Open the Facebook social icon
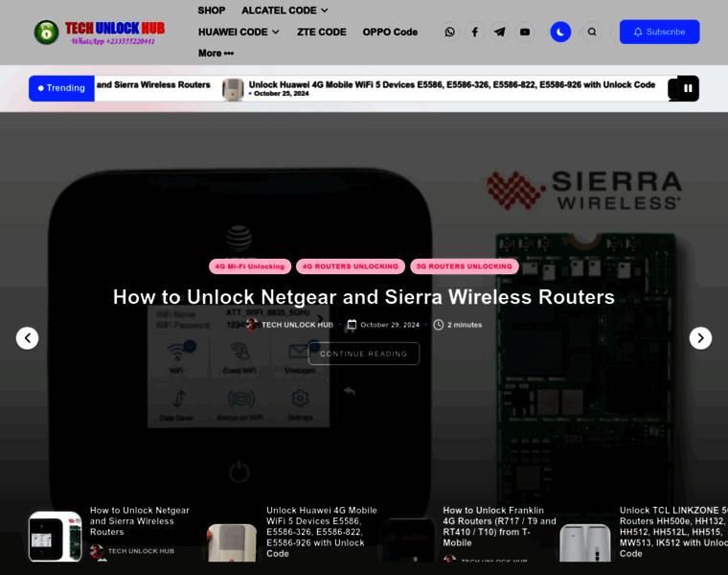Screen dimensions: 728x575 coord(474,32)
